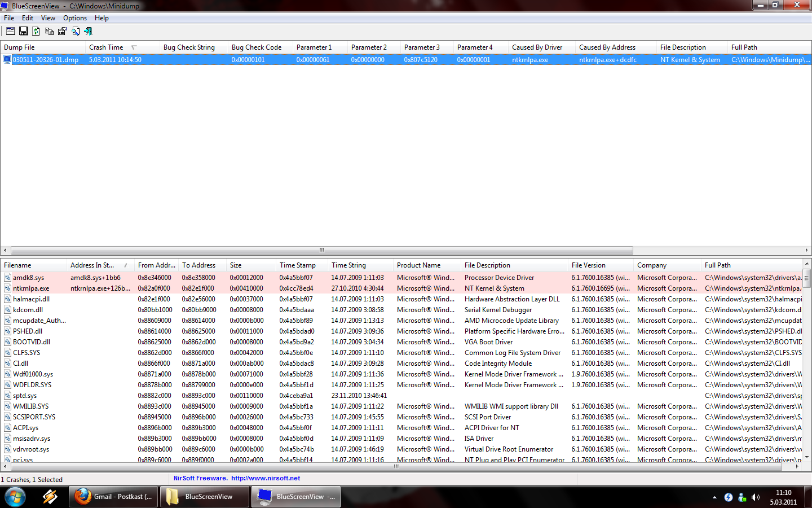Select the vdrvroot.sys driver row
The image size is (812, 508).
401,449
